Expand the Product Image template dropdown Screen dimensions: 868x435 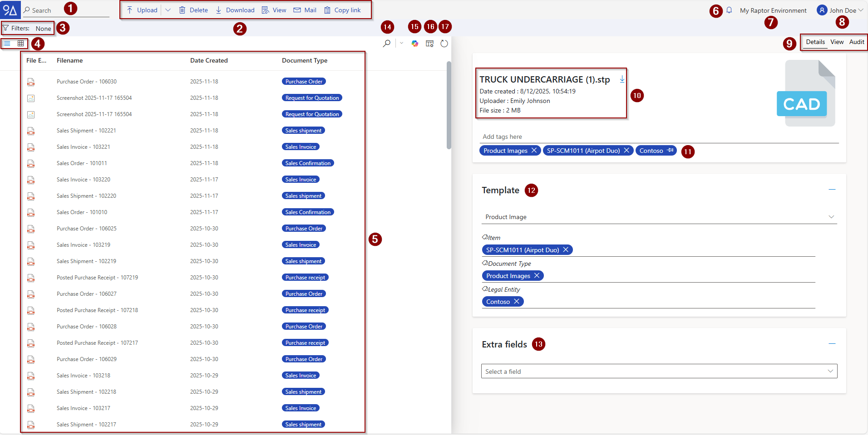pyautogui.click(x=831, y=217)
